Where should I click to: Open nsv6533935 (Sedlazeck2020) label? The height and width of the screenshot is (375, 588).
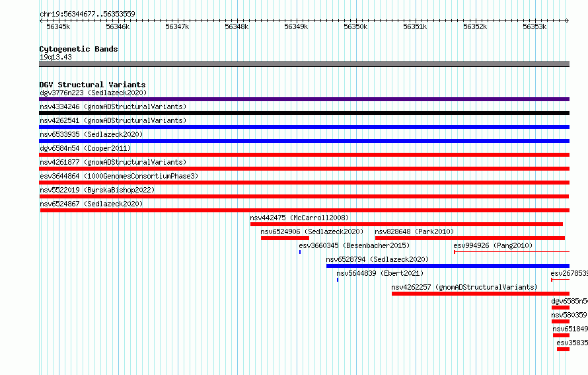(91, 134)
